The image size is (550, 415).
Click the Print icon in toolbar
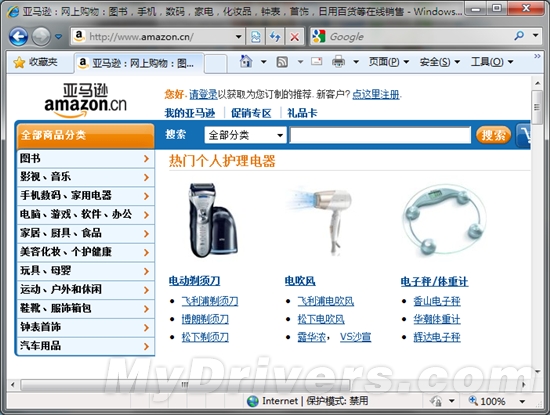[x=338, y=62]
